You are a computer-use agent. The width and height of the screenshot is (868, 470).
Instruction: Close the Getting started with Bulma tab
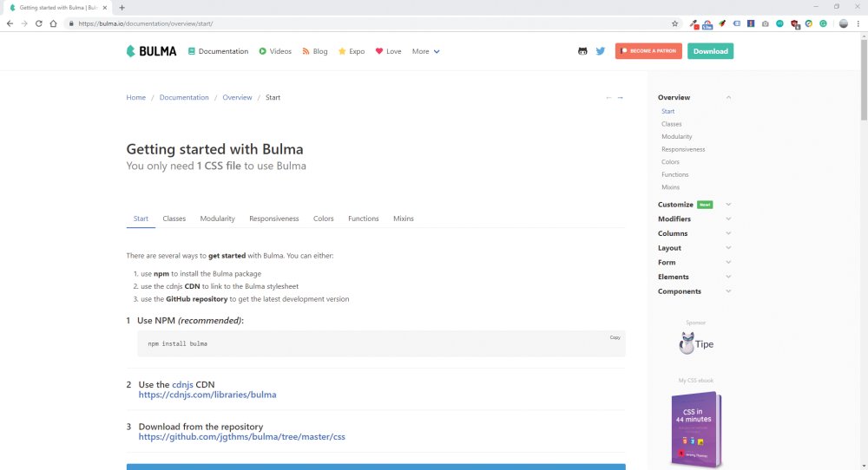[105, 8]
